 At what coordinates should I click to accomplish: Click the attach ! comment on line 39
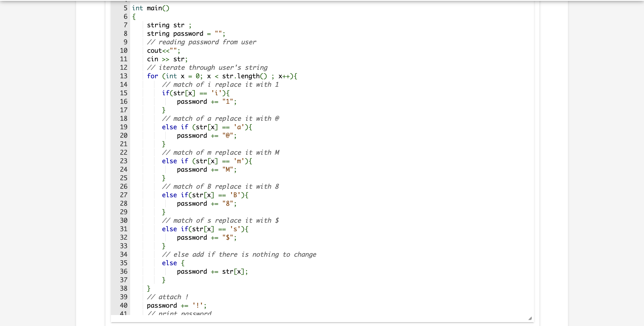coord(168,297)
